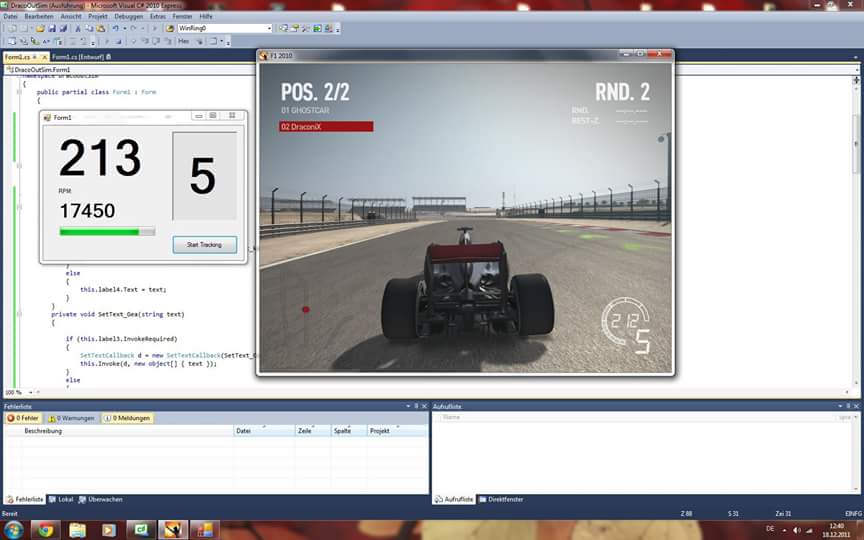
Task: Open the Properties window toolbar icon
Action: tap(295, 28)
